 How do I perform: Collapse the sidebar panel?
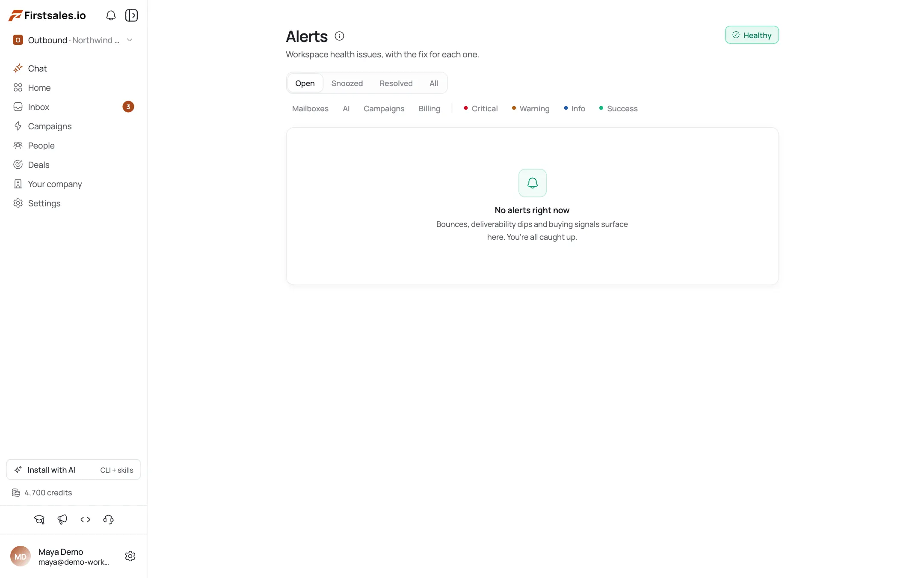pyautogui.click(x=131, y=15)
